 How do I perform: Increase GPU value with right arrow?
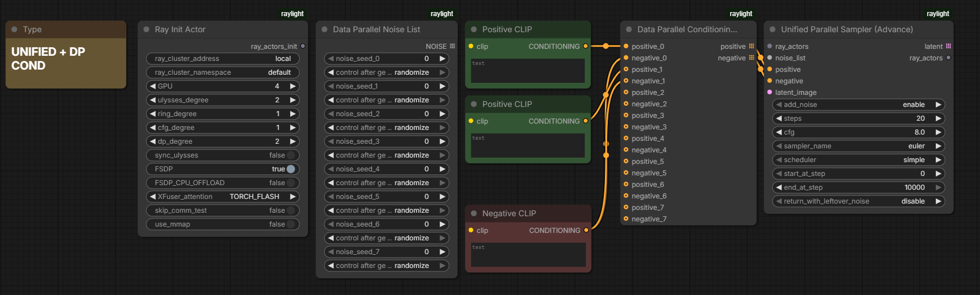[x=293, y=86]
